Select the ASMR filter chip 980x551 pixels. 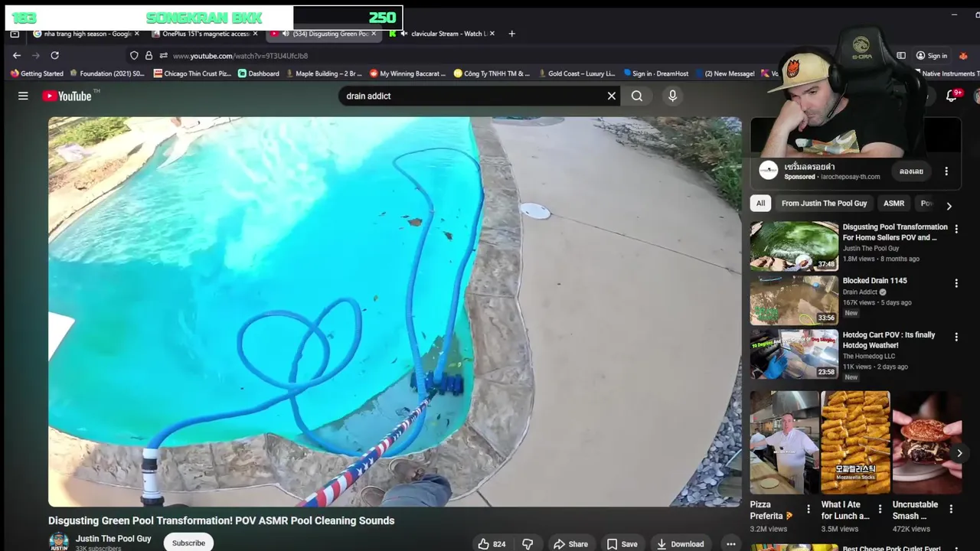click(x=893, y=204)
